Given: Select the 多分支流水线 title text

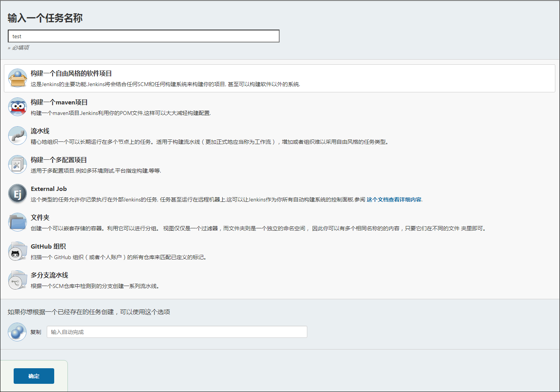Looking at the screenshot, I should click(50, 275).
